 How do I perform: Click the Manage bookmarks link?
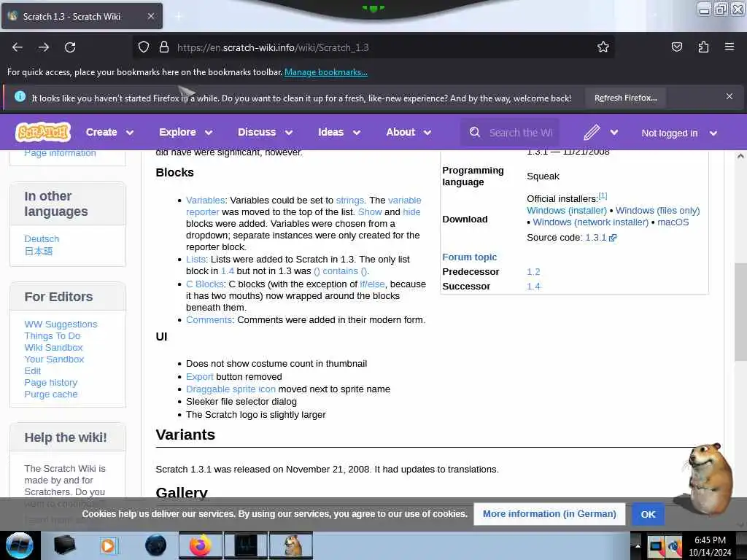[x=326, y=72]
